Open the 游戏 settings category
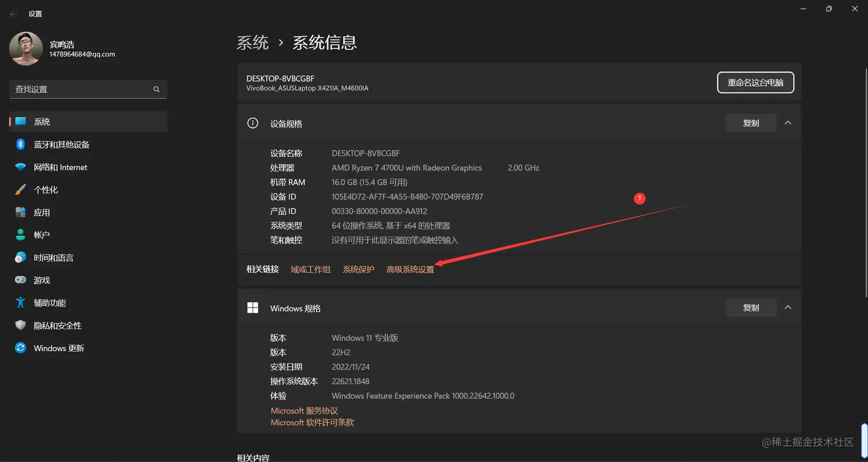868x462 pixels. point(88,280)
